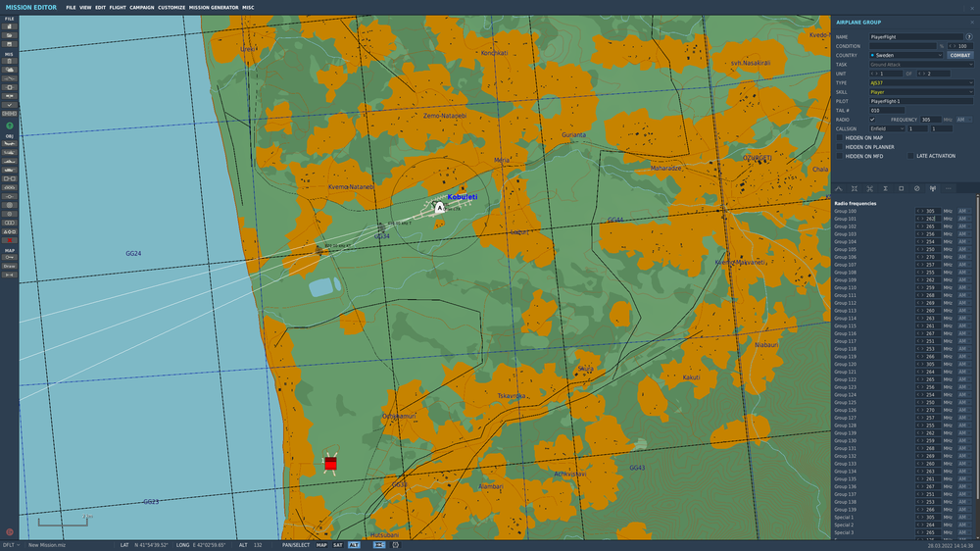Enable HIDDEN ON MAP checkbox
This screenshot has height=551, width=980.
pos(840,137)
